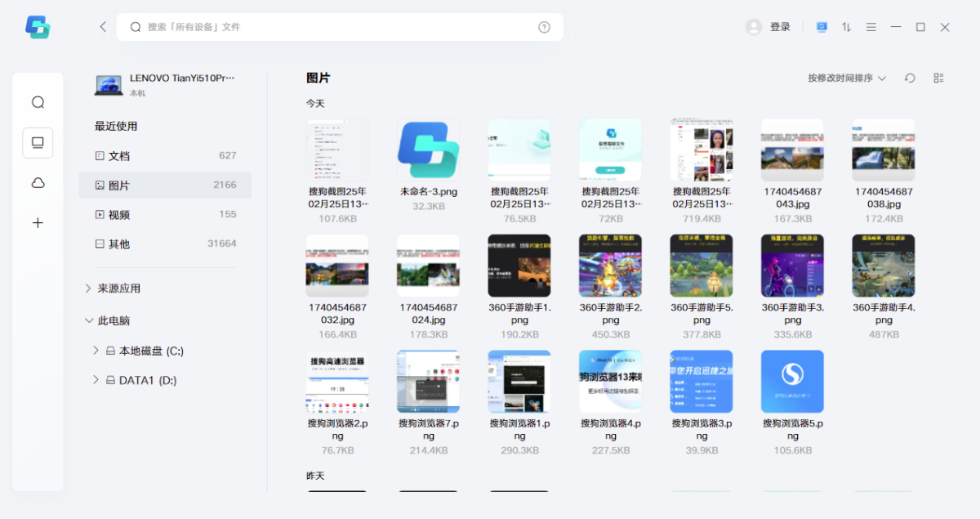This screenshot has height=519, width=980.
Task: Click the help question mark in search bar
Action: pyautogui.click(x=544, y=27)
